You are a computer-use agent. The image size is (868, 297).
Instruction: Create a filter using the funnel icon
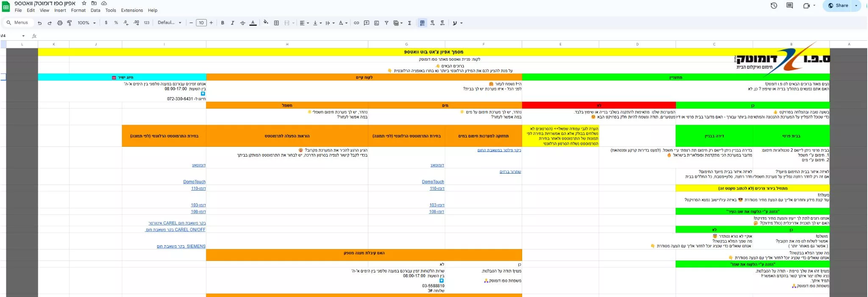[x=387, y=23]
